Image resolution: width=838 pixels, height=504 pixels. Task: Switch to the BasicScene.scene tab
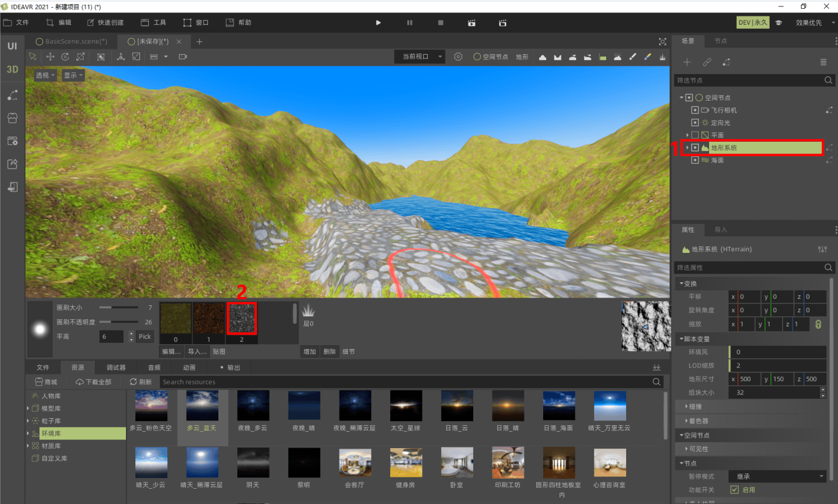pyautogui.click(x=72, y=41)
